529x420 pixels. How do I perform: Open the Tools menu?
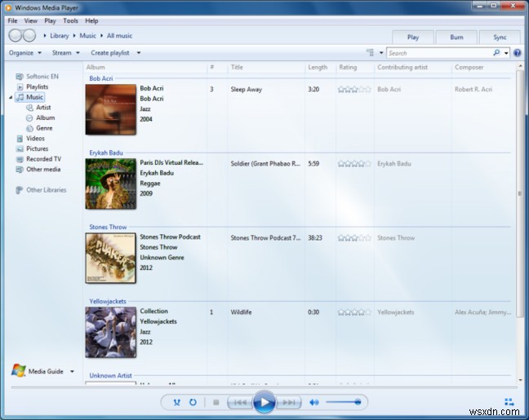[x=70, y=21]
